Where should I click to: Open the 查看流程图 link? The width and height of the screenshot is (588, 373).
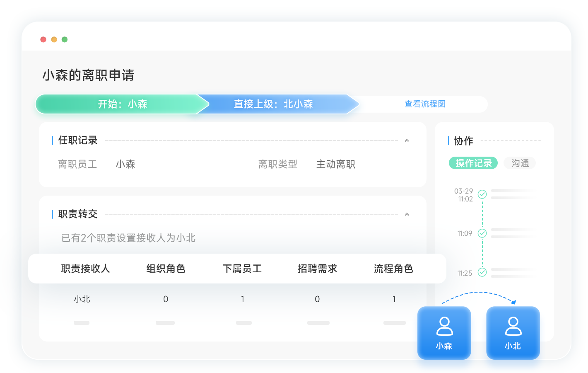point(425,104)
